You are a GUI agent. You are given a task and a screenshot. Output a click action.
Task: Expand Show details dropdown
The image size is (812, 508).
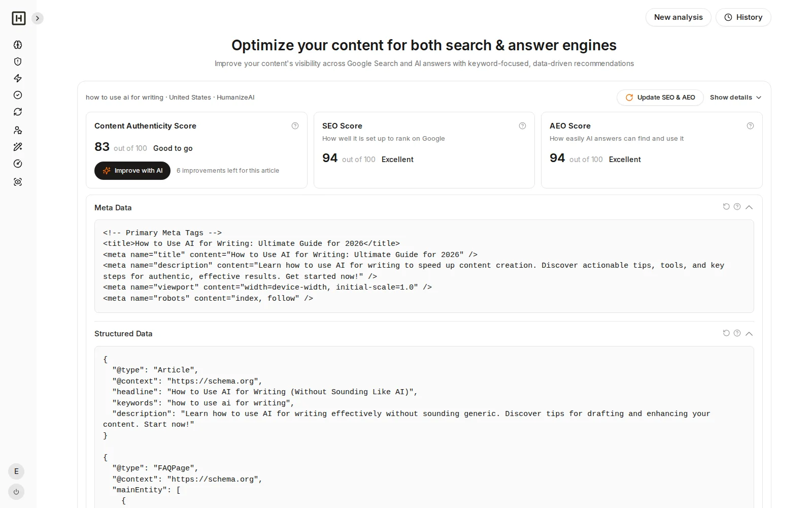point(735,98)
